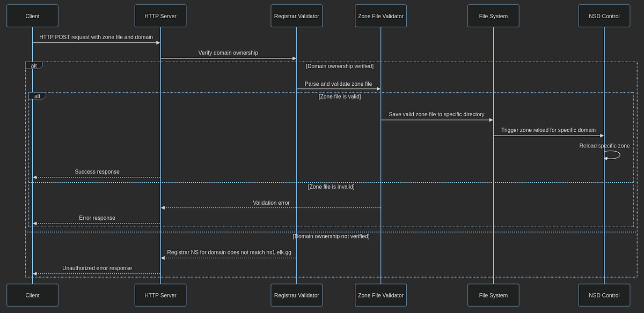Image resolution: width=644 pixels, height=313 pixels.
Task: Click the 'Reload specific zone' self-loop arrow
Action: [612, 155]
